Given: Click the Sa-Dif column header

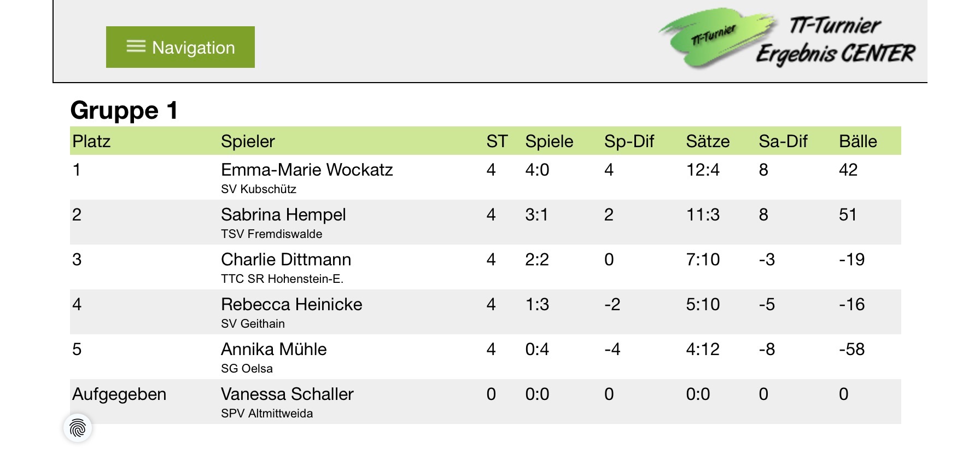Looking at the screenshot, I should 783,141.
